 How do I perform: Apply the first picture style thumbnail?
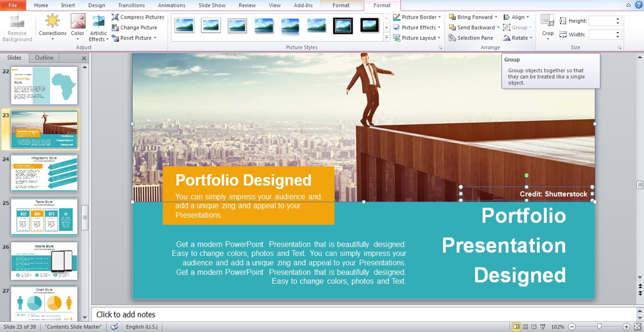[x=184, y=26]
